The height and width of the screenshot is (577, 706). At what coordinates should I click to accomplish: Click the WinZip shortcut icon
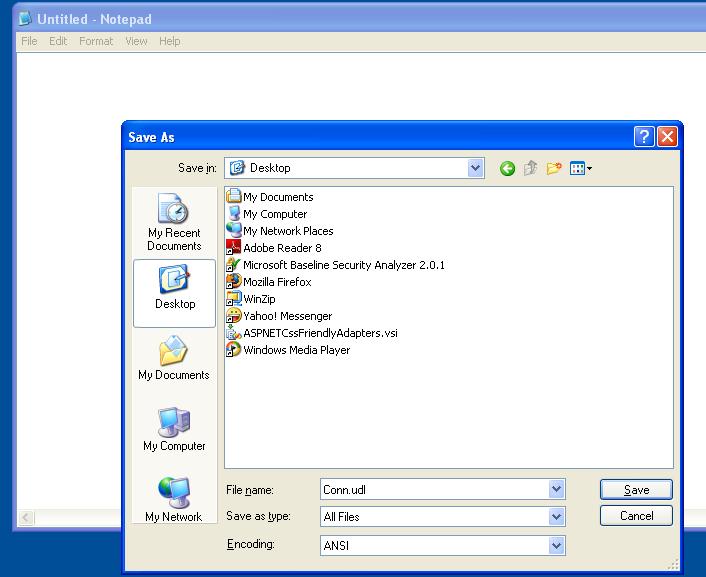(234, 299)
